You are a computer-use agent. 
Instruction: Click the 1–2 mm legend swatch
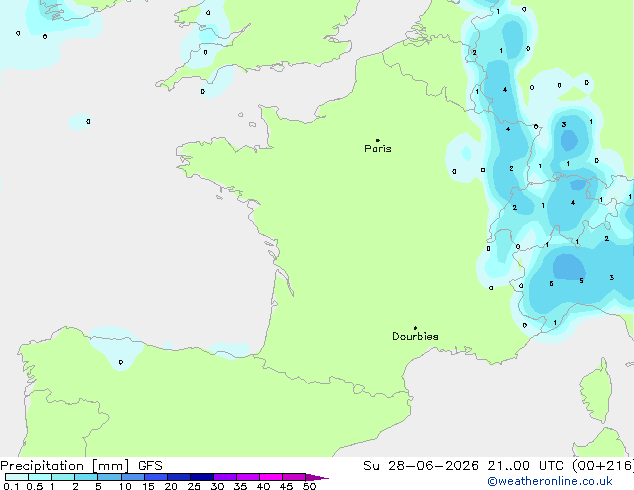[x=63, y=477]
